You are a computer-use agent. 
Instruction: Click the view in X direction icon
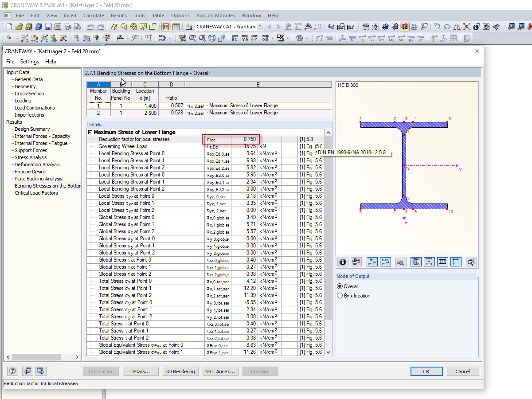click(x=235, y=39)
